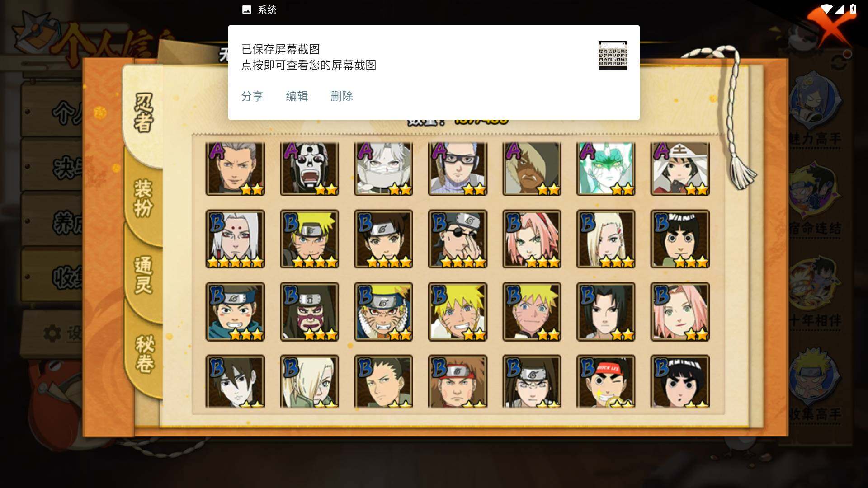Screen dimensions: 868x488
Task: Pick the B-rank Sakura with three stars
Action: tap(532, 239)
